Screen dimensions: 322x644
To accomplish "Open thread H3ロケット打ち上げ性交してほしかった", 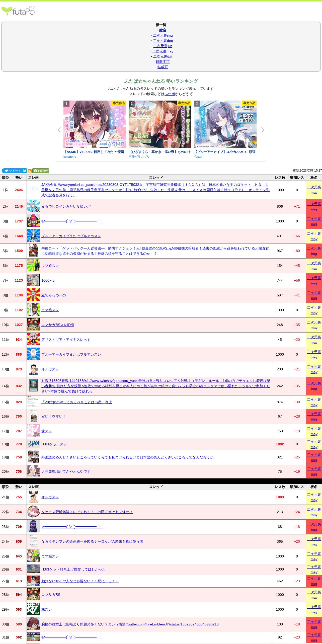I will coord(73,569).
